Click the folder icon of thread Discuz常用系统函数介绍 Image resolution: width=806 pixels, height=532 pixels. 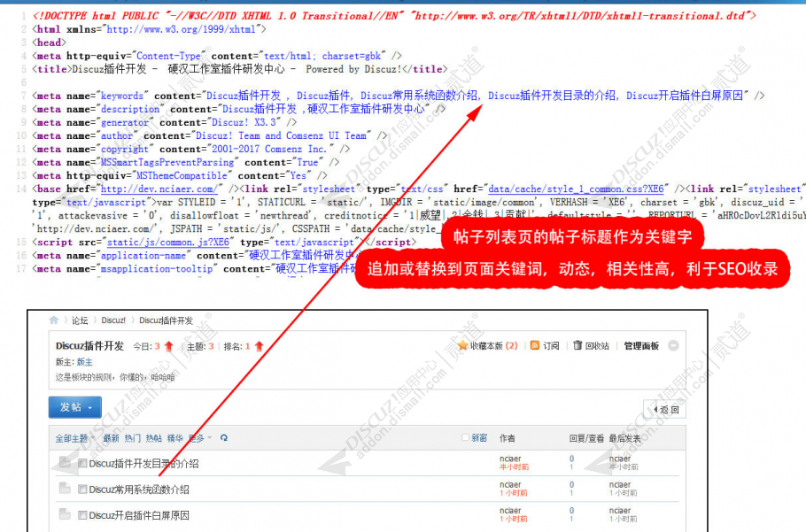(65, 488)
